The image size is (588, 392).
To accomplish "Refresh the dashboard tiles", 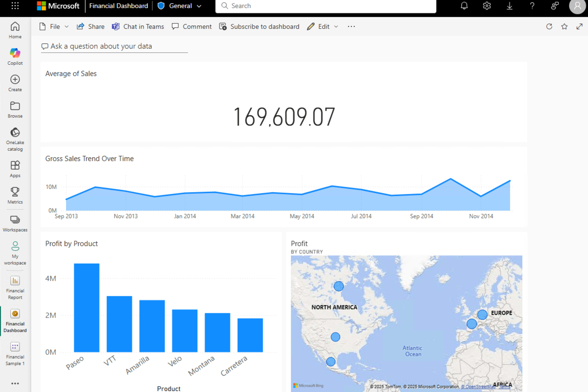I will pos(549,26).
